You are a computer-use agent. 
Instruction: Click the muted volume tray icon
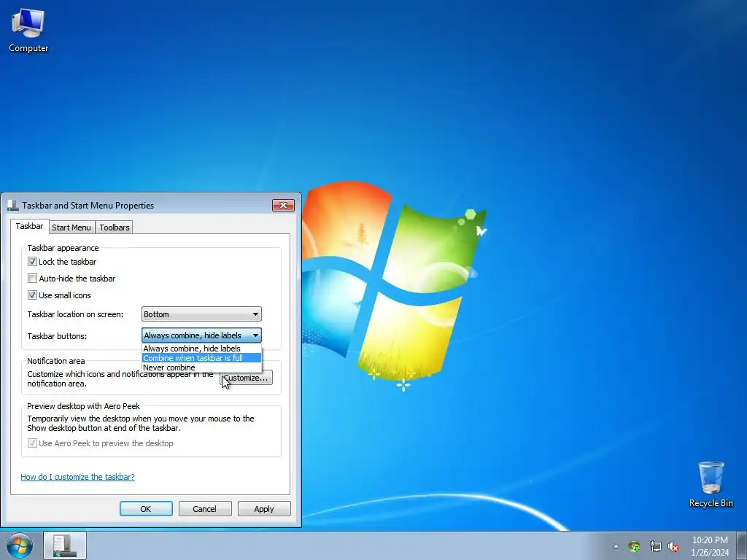(673, 546)
